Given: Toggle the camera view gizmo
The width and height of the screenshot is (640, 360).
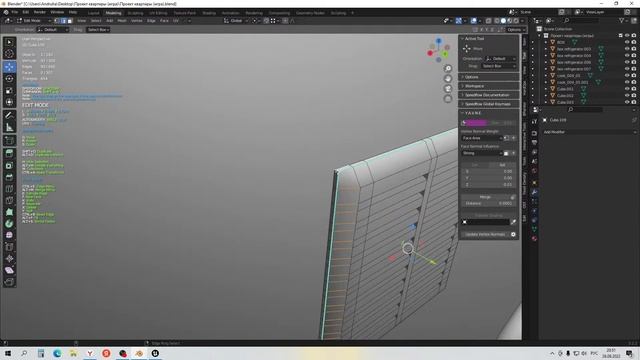Looking at the screenshot, I should coord(448,89).
